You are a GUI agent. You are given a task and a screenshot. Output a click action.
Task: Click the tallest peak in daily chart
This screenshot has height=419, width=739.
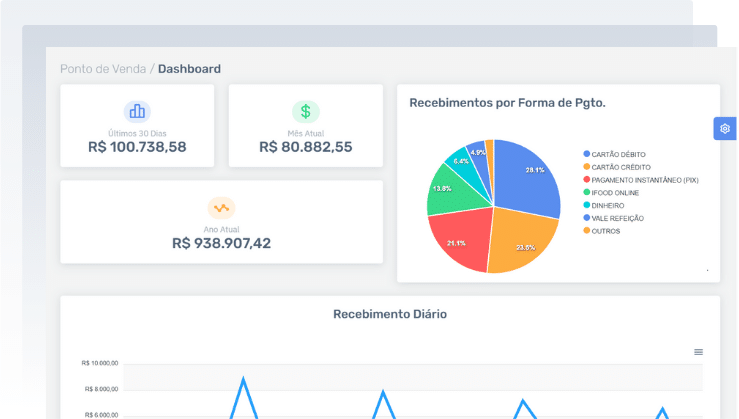point(243,380)
